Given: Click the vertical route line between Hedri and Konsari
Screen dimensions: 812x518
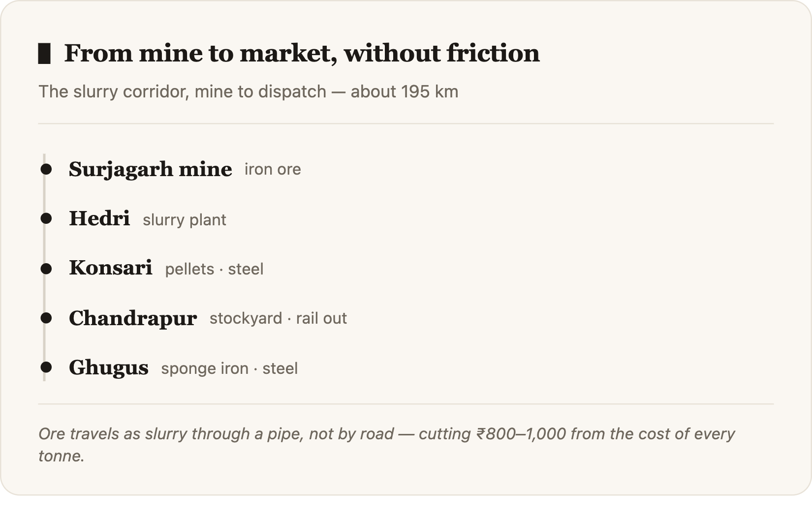Looking at the screenshot, I should click(x=44, y=244).
